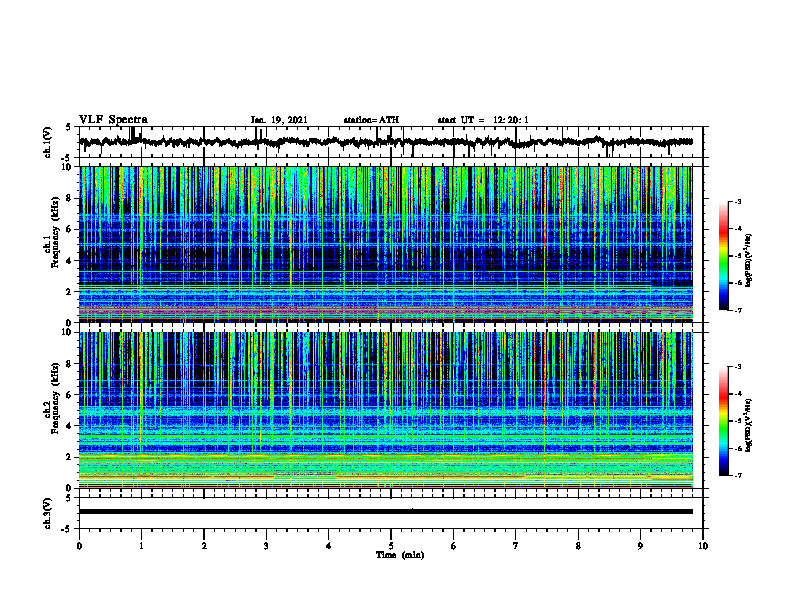The width and height of the screenshot is (792, 612).
Task: Click the "5" volt tick of ch.1(V) panel
Action: [x=69, y=128]
